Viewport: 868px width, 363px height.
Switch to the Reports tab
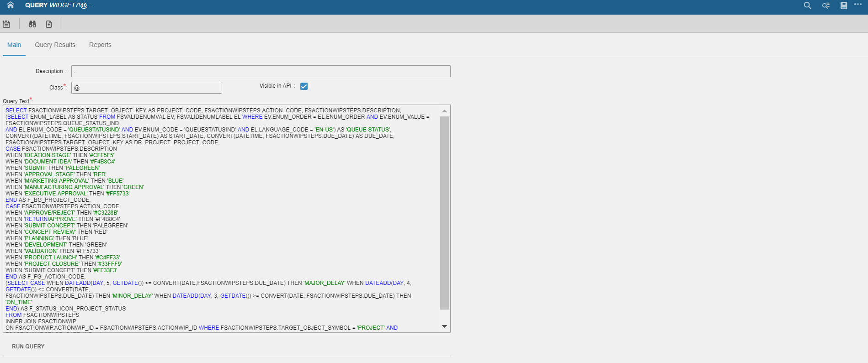pos(100,45)
